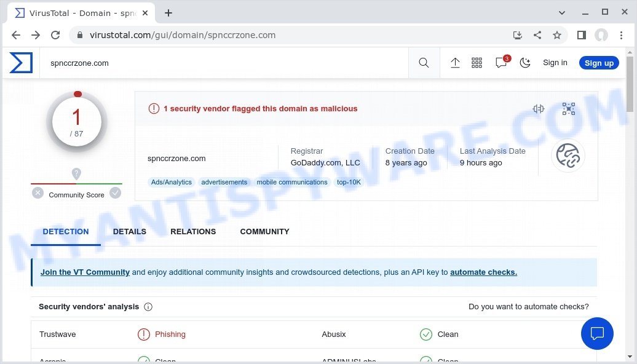
Task: Click the top-10K tag
Action: pos(349,182)
